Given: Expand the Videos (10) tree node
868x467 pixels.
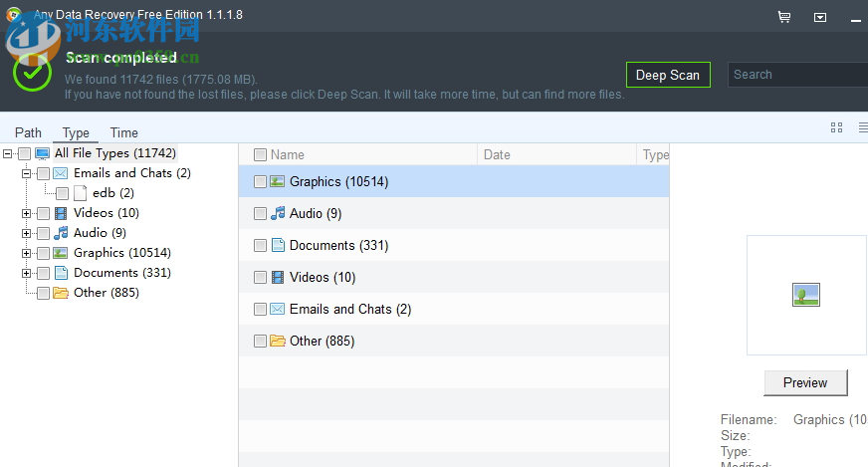Looking at the screenshot, I should [26, 213].
